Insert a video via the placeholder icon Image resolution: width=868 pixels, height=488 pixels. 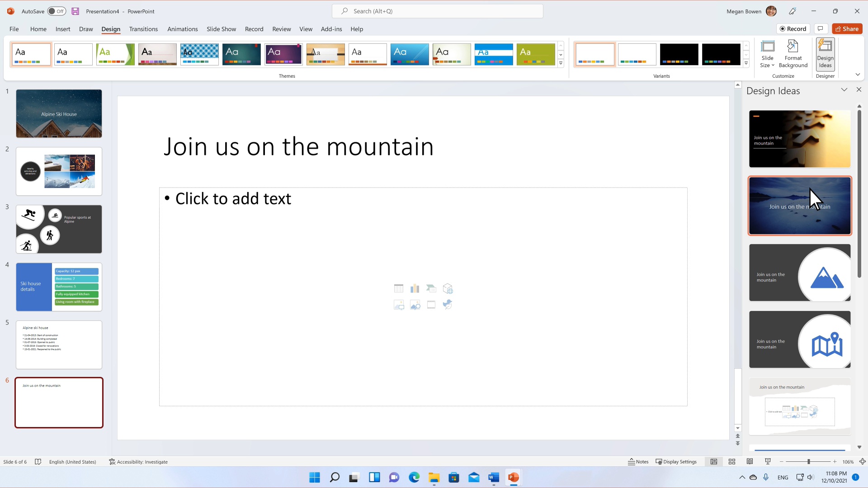tap(431, 305)
